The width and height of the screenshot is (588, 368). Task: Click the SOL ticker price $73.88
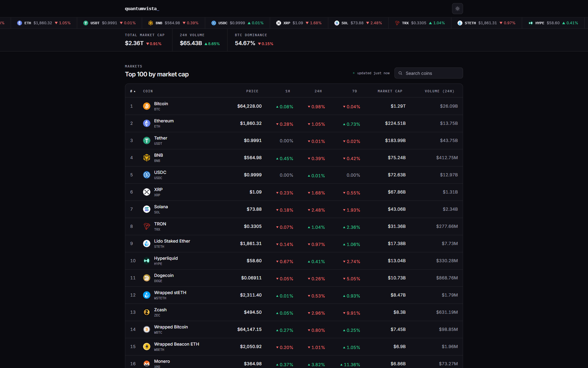[x=357, y=23]
